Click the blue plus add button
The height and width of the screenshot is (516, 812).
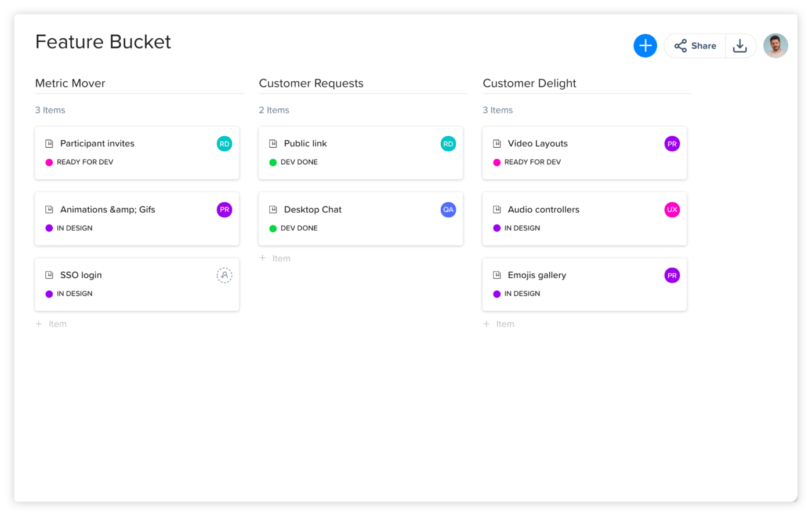coord(645,46)
